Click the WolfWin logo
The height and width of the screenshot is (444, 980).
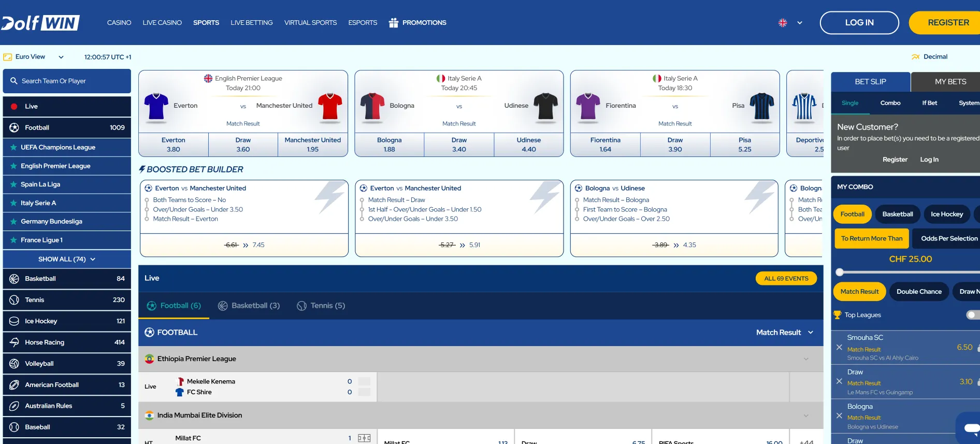[x=40, y=23]
